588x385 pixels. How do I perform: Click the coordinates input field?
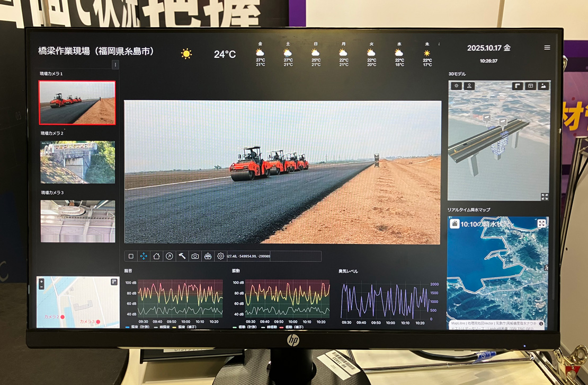(x=273, y=256)
